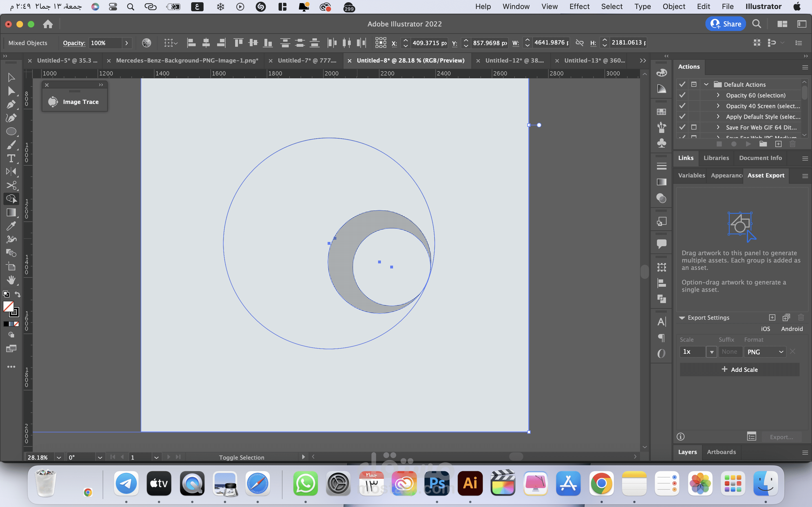This screenshot has height=507, width=812.
Task: Toggle checkmark for Apply Default Style action
Action: [682, 117]
